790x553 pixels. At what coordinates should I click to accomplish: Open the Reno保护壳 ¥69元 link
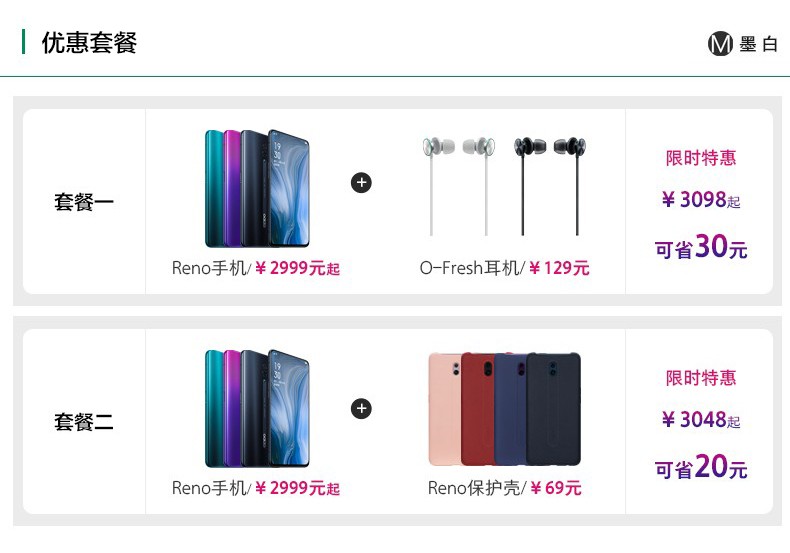click(504, 488)
